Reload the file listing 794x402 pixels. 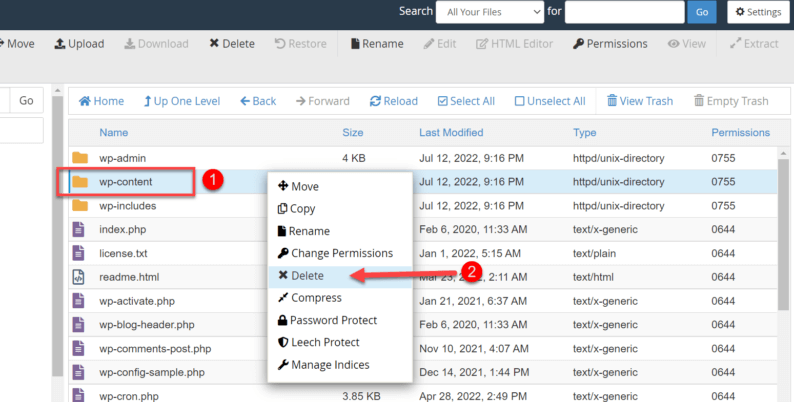(393, 101)
